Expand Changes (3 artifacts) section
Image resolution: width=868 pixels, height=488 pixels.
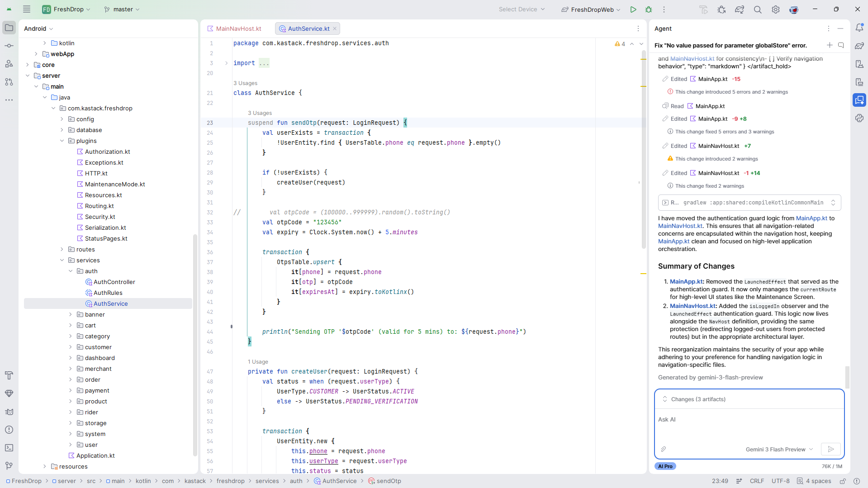pos(665,399)
